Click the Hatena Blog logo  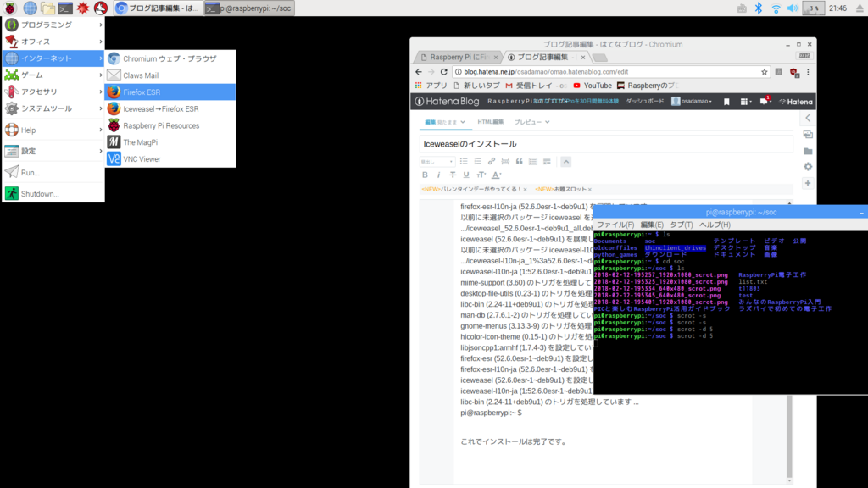tap(448, 102)
